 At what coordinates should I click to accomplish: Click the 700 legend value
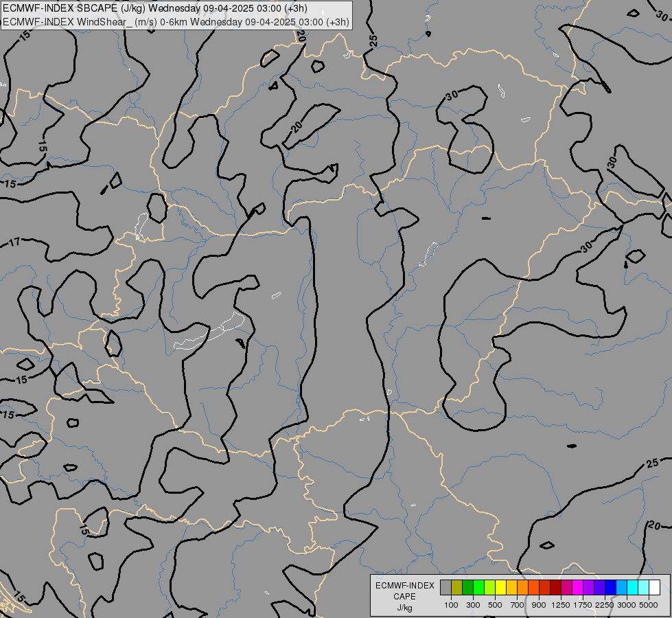(518, 605)
